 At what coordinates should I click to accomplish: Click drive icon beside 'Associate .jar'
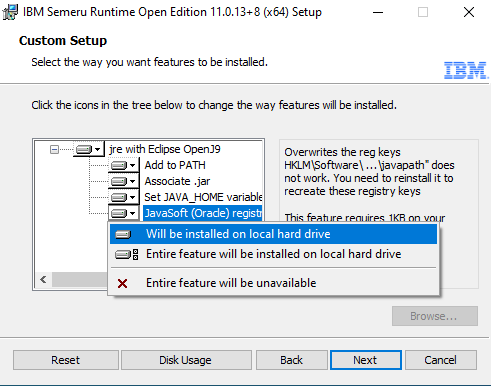(119, 181)
